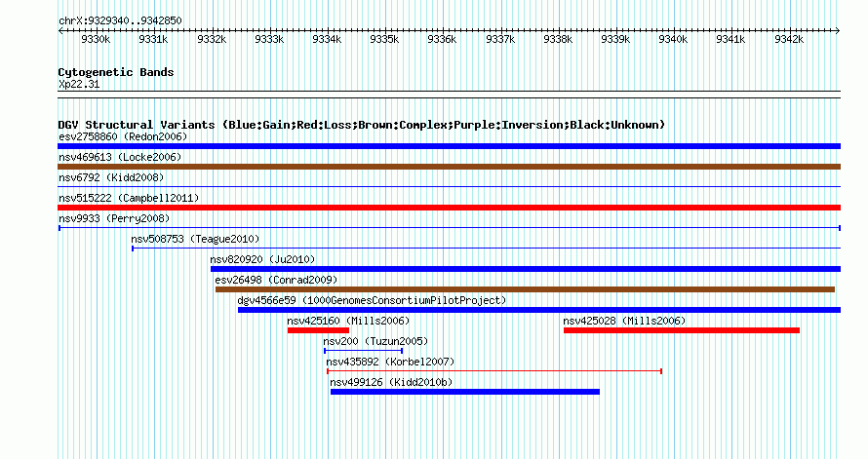Click the DGV Structural Variants track title
This screenshot has width=868, height=459.
[362, 125]
